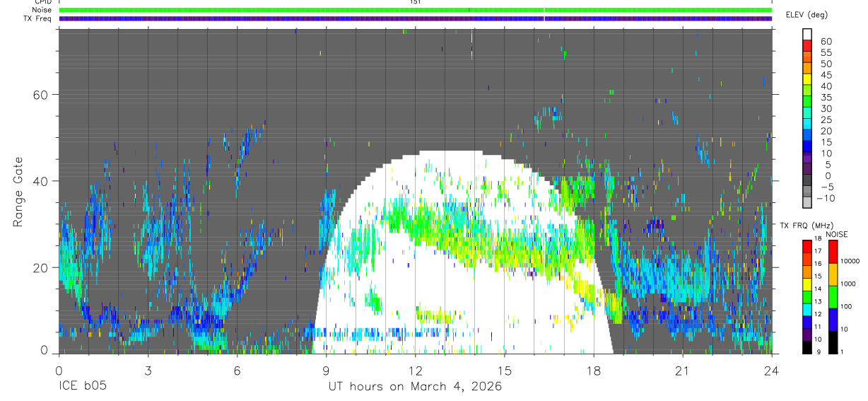Click 'UT hours on March 4, 2026' axis title
The width and height of the screenshot is (868, 401).
tap(415, 386)
